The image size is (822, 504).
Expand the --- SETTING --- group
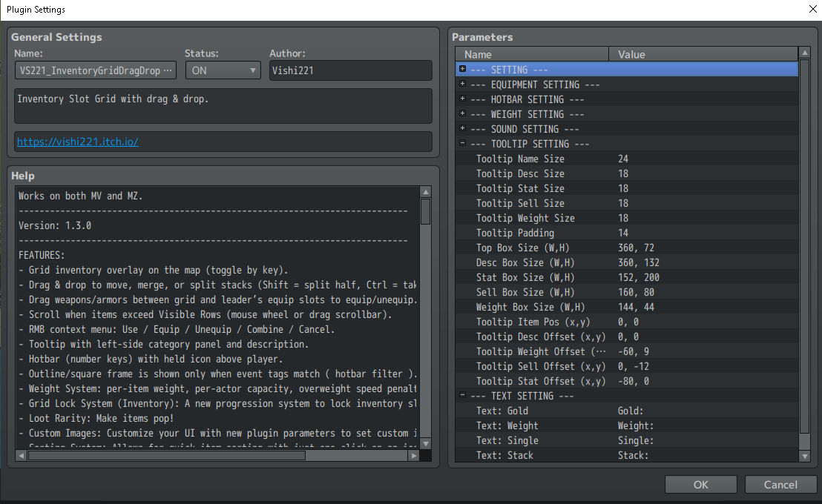(462, 69)
